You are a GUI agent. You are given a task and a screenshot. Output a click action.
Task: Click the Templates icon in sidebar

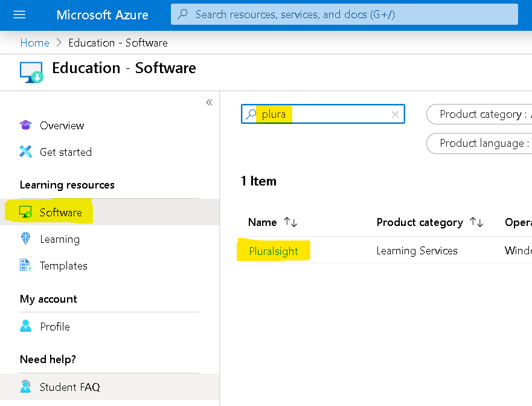(25, 265)
